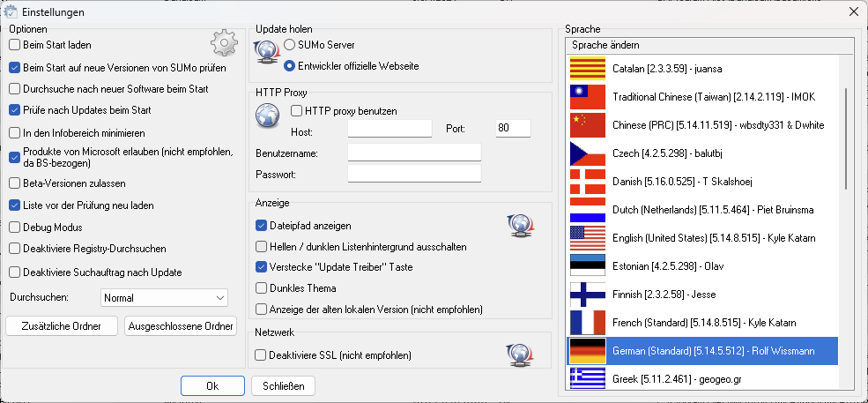The image size is (868, 403).
Task: Enable the Beim Start laden checkbox
Action: coord(14,44)
